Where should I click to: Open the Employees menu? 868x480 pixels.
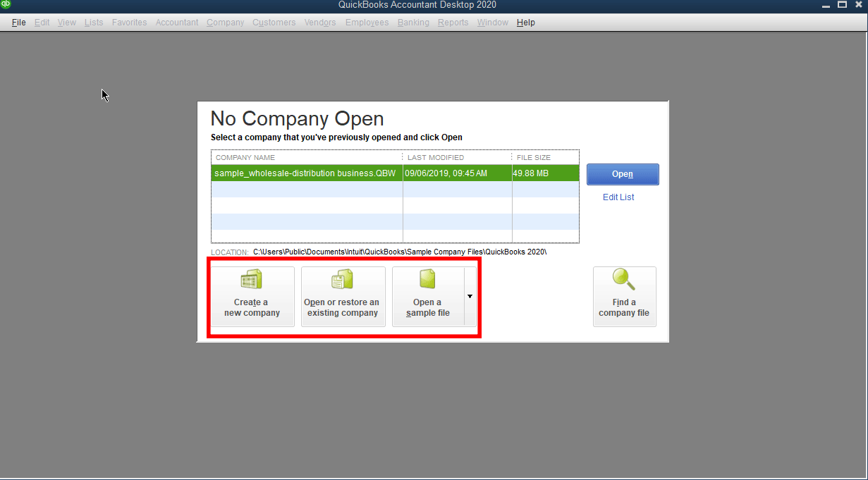[x=367, y=23]
